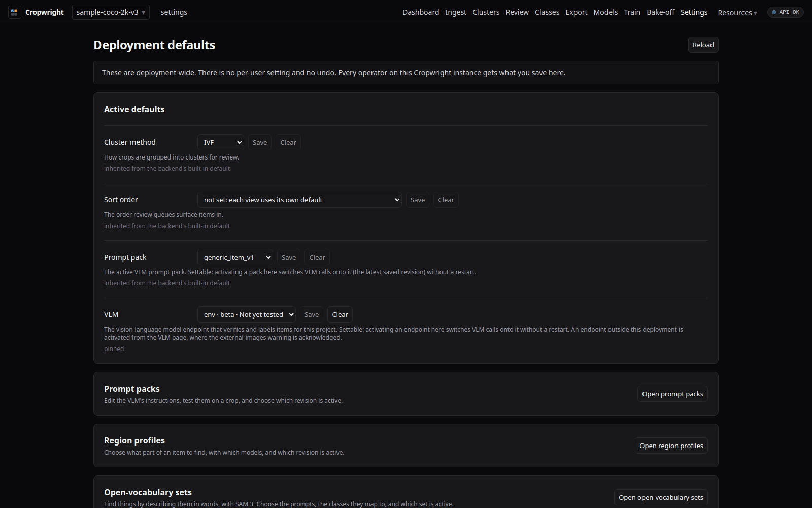Navigate to Clusters

coord(486,12)
